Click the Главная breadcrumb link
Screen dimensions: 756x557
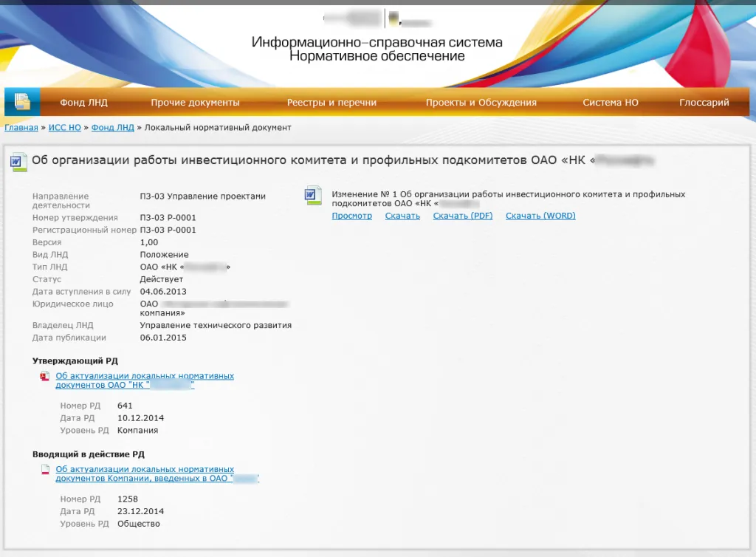coord(21,128)
